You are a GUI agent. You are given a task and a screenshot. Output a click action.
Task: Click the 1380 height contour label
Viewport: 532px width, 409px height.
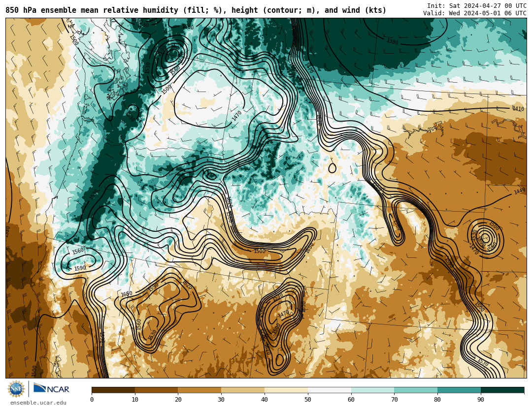(393, 42)
